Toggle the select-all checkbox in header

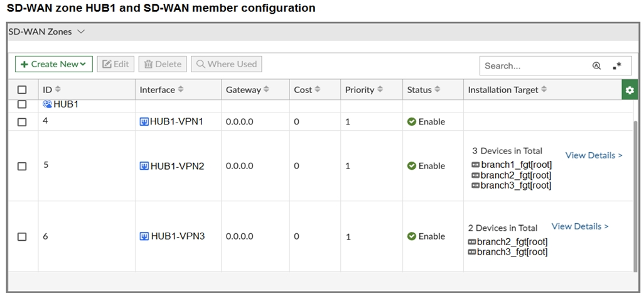tap(22, 90)
